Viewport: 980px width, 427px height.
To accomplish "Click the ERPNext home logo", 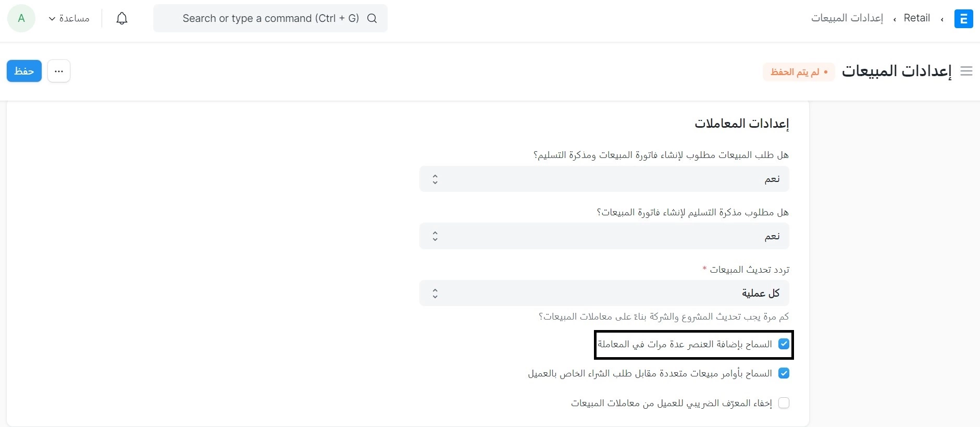I will pyautogui.click(x=963, y=19).
